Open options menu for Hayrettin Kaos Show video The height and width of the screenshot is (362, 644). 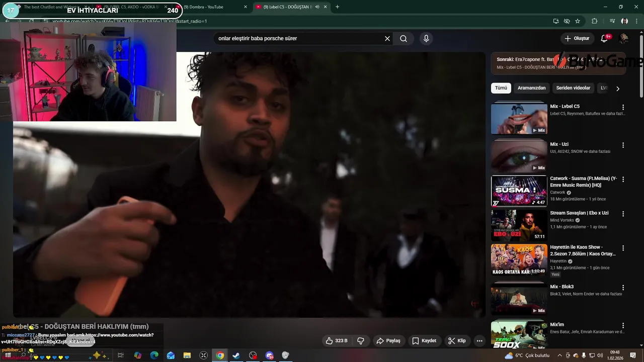coord(623,248)
